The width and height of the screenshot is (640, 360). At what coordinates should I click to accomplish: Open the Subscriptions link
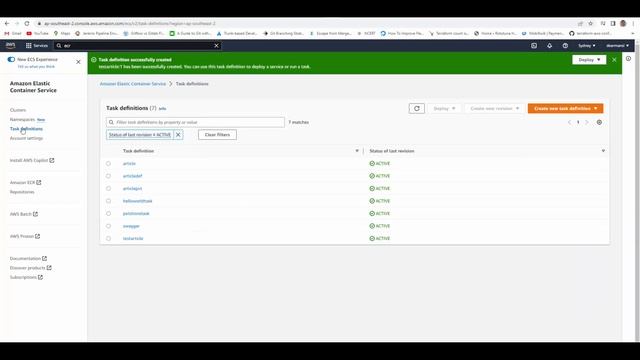26,277
